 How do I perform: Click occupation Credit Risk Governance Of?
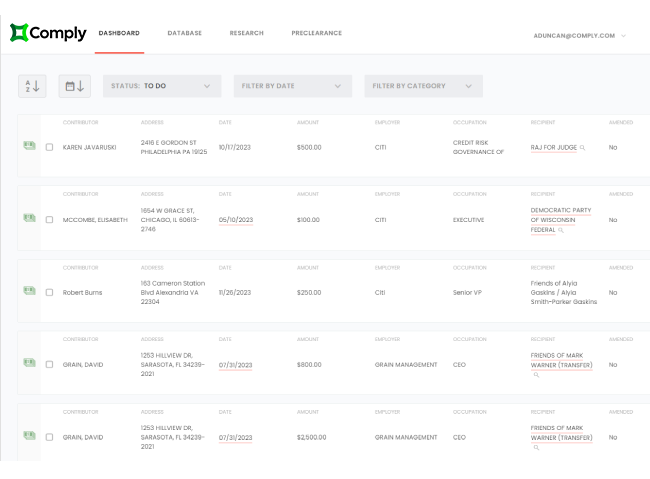[x=478, y=147]
